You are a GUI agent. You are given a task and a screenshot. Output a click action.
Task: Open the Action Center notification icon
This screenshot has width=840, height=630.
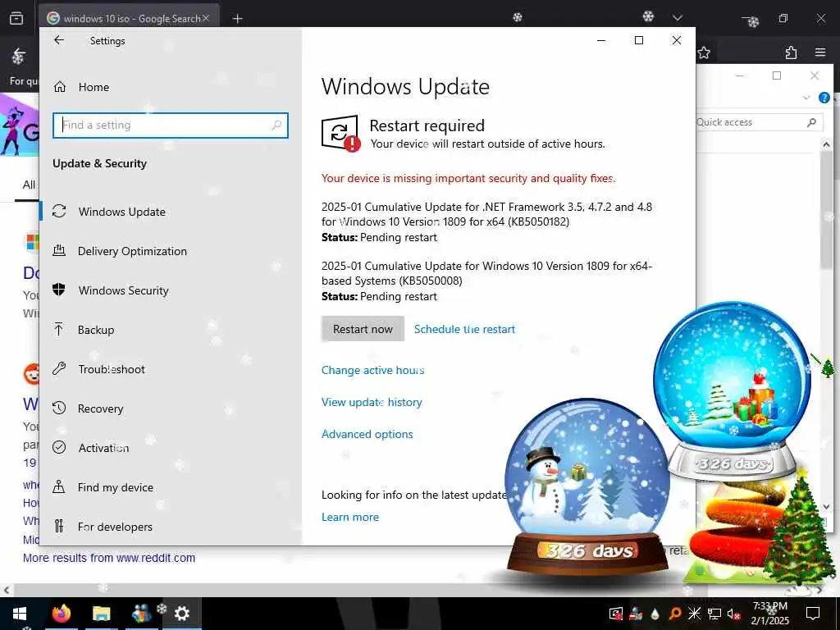coord(813,614)
